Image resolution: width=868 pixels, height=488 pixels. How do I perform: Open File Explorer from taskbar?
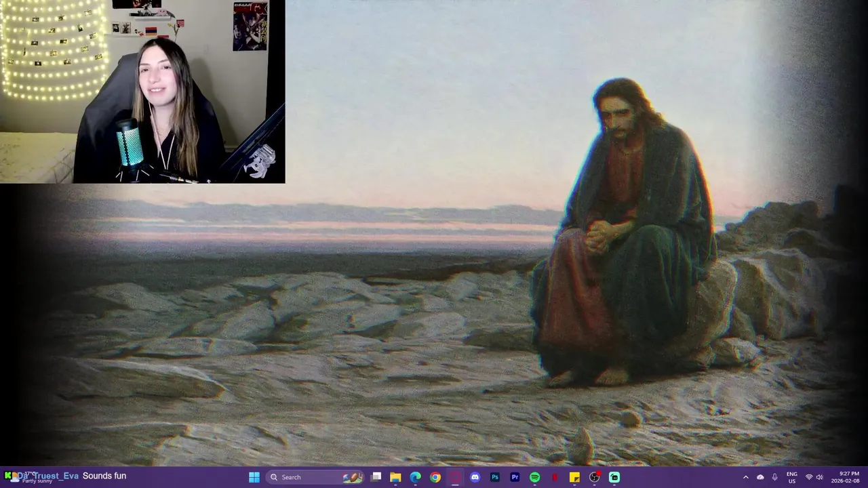coord(395,477)
